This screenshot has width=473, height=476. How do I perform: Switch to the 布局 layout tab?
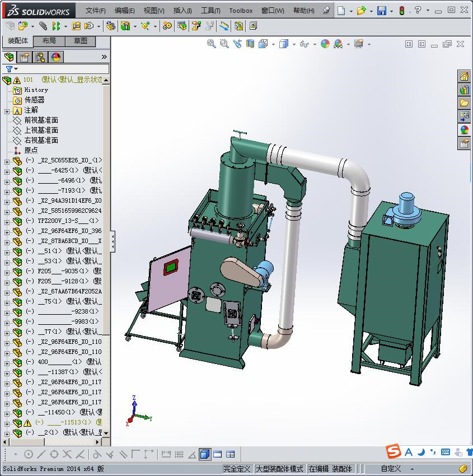coord(49,41)
